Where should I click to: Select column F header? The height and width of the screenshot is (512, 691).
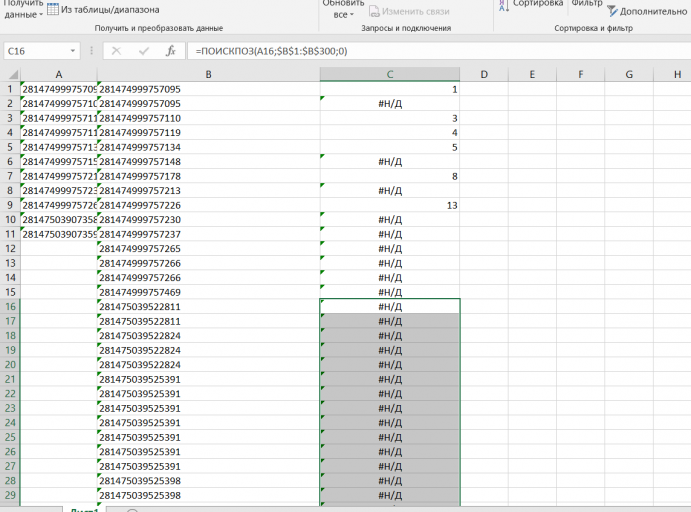click(x=581, y=74)
